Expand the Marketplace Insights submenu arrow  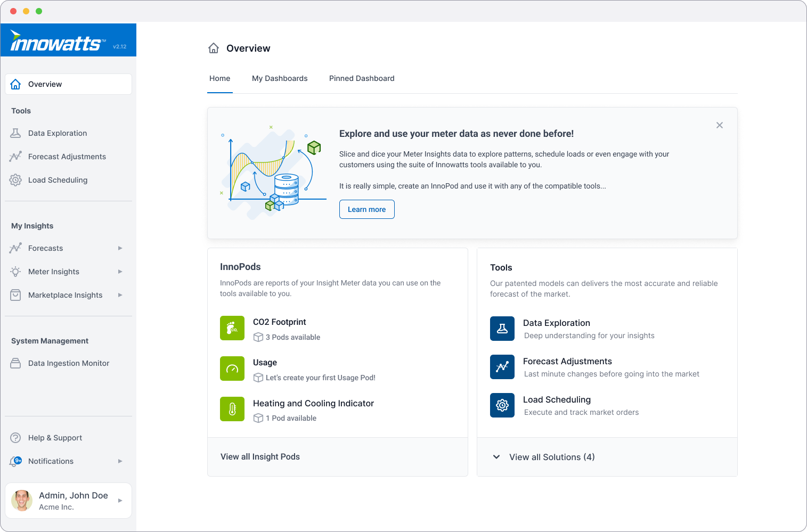coord(120,295)
